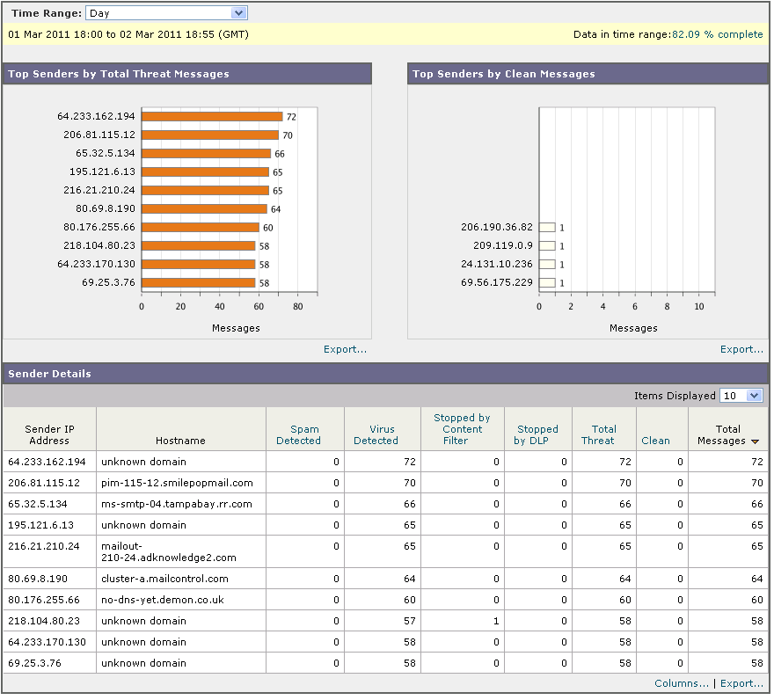Screen dimensions: 774x700
Task: Sort by Spam Detected column
Action: pos(298,435)
